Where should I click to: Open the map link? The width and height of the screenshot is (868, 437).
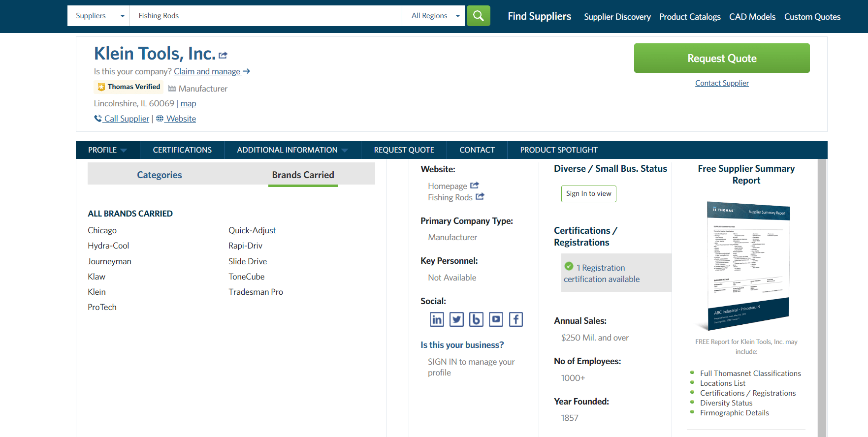click(x=188, y=103)
